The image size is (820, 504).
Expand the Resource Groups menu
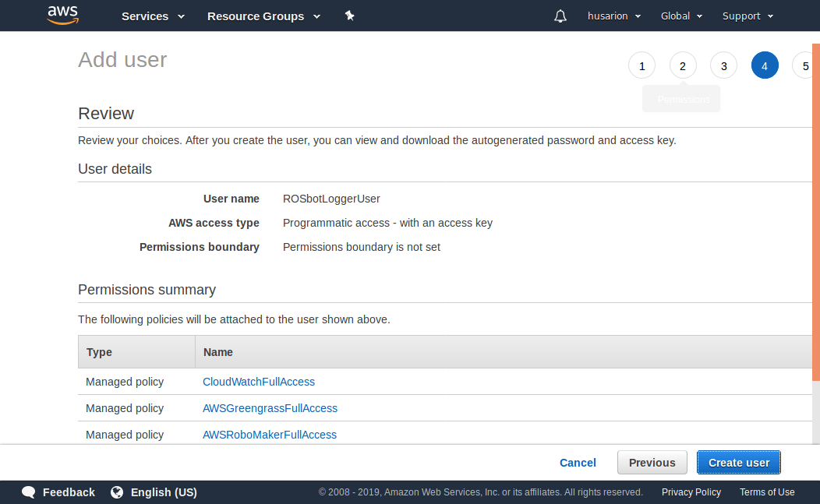pos(263,16)
